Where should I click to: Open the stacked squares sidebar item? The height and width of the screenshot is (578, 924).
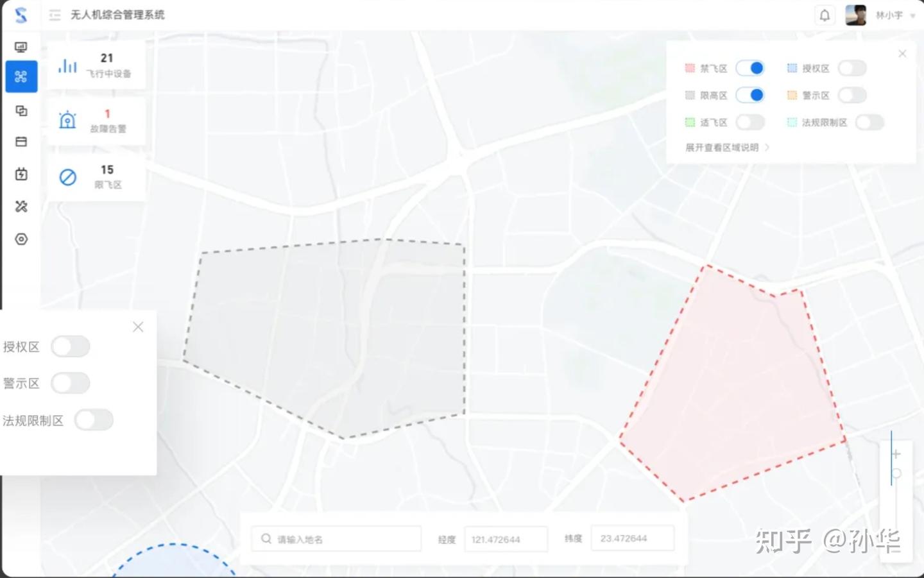click(21, 111)
